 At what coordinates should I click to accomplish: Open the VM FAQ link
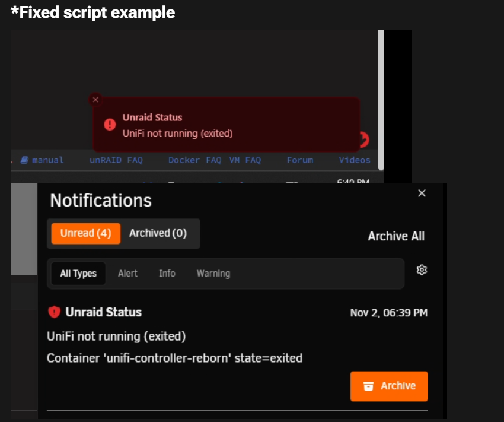coord(245,160)
